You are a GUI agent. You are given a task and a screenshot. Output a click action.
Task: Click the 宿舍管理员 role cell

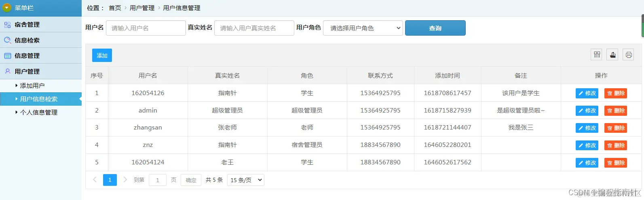pyautogui.click(x=307, y=145)
